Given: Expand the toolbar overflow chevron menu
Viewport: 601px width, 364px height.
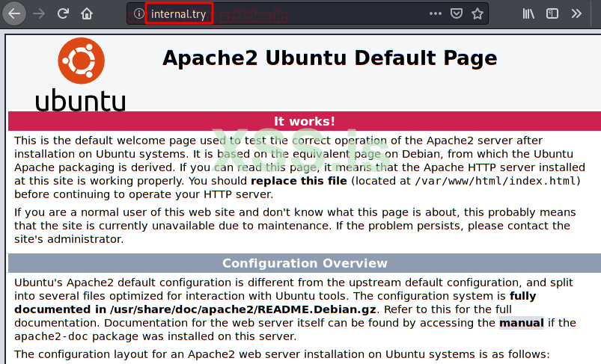Looking at the screenshot, I should pyautogui.click(x=576, y=13).
